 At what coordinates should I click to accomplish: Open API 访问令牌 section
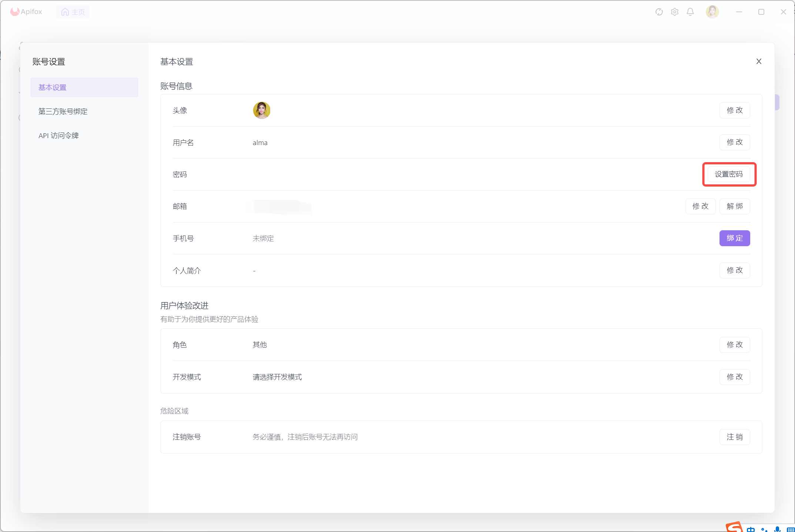pyautogui.click(x=58, y=135)
